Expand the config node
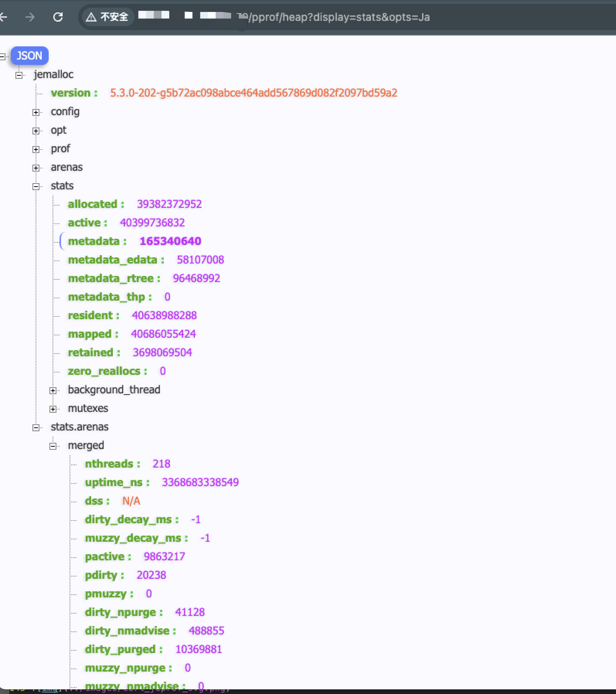Viewport: 616px width, 694px height. pyautogui.click(x=36, y=112)
